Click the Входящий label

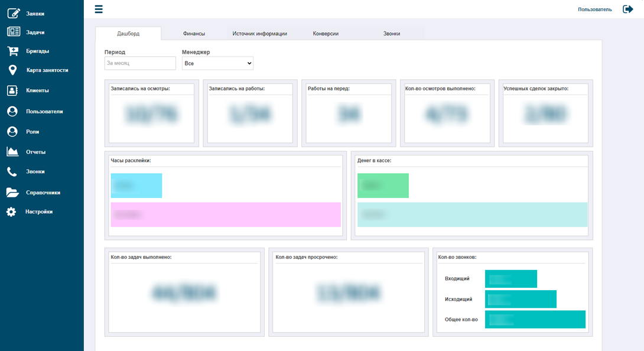coord(457,279)
